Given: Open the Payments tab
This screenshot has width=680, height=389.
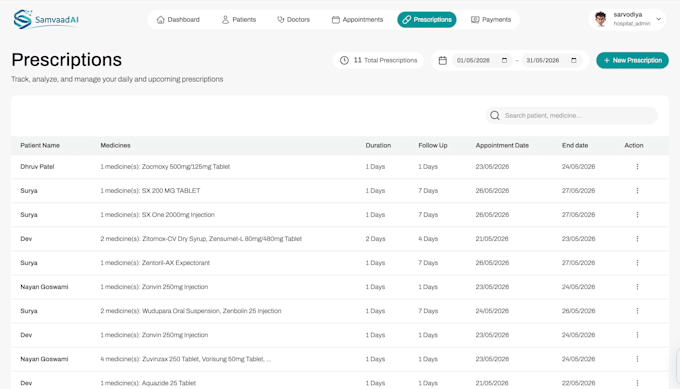Looking at the screenshot, I should click(x=491, y=20).
